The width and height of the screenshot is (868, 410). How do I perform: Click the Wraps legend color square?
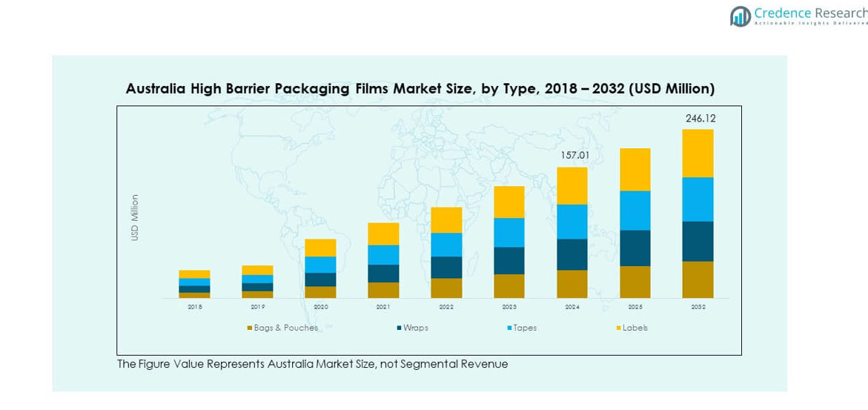[x=399, y=328]
